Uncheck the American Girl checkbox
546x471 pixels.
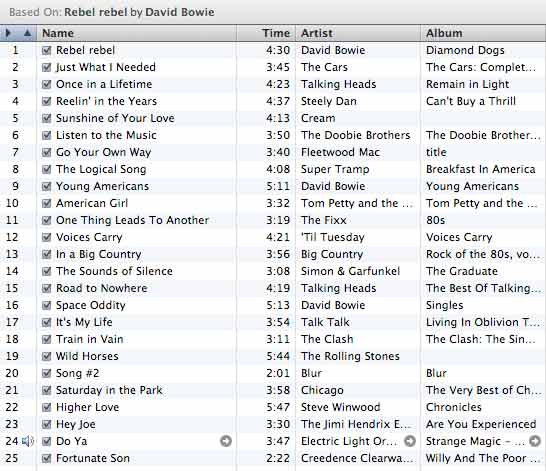tap(46, 203)
